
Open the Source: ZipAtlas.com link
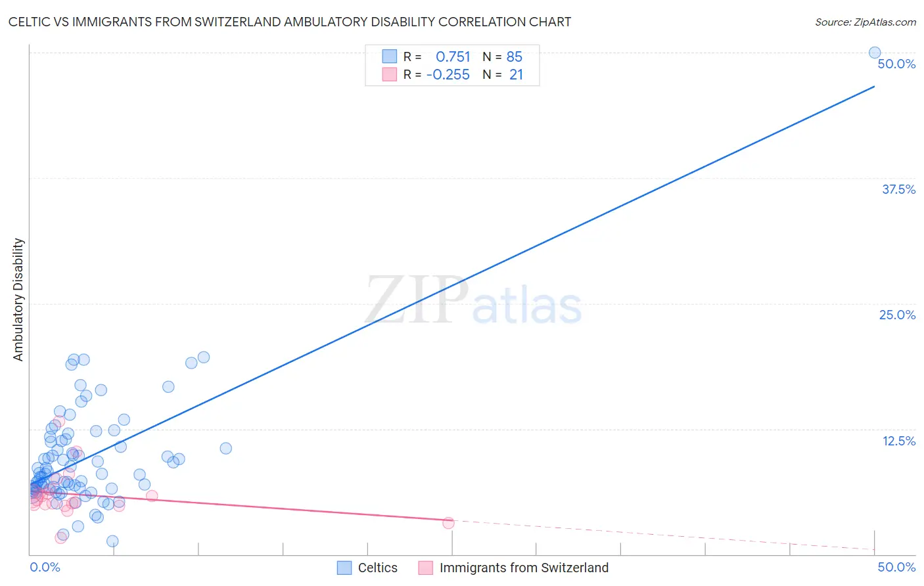pos(866,22)
